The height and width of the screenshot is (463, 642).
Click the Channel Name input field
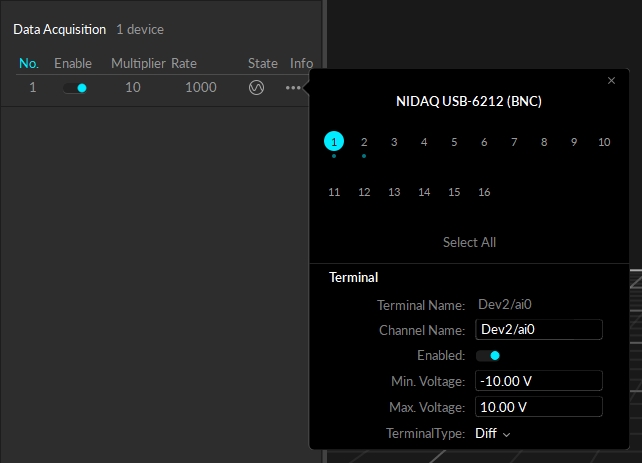pyautogui.click(x=539, y=329)
